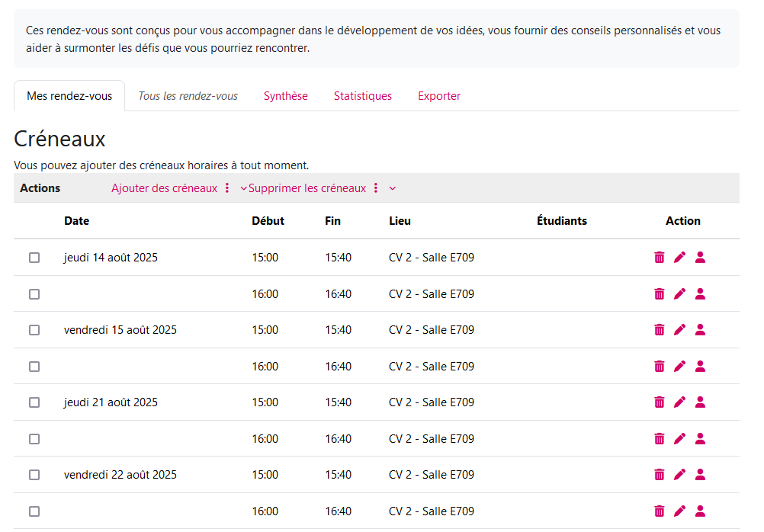
Task: Open the Ajouter des créneaux menu
Action: coord(164,188)
